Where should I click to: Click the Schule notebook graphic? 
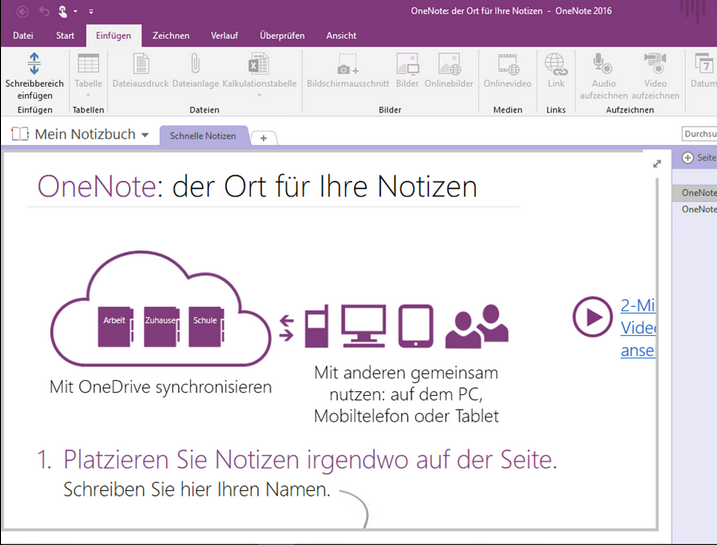click(x=206, y=326)
